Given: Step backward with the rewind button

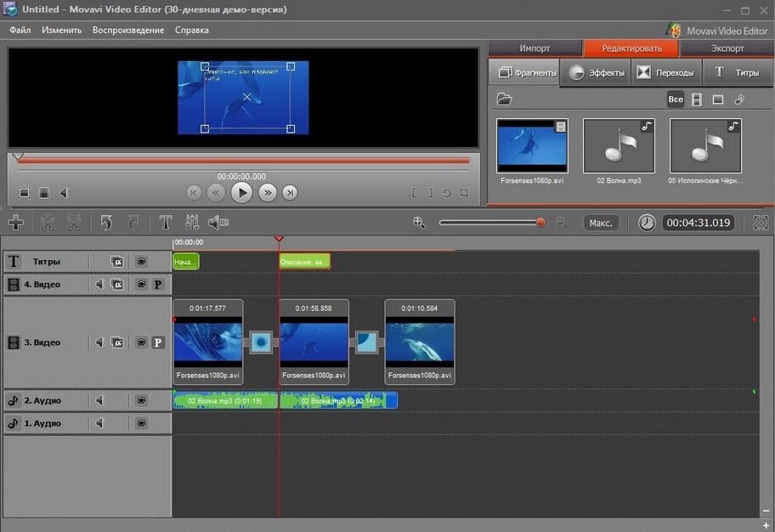Looking at the screenshot, I should point(216,192).
